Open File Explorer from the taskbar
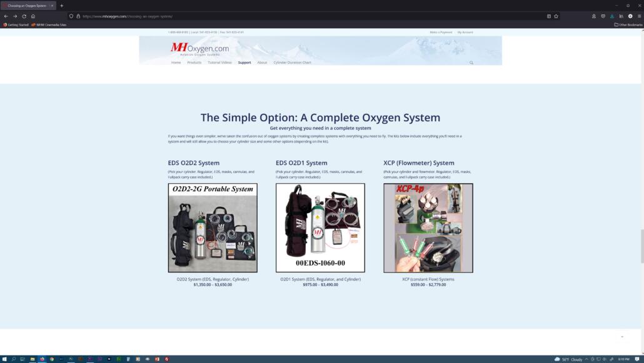The height and width of the screenshot is (363, 644). coord(33,359)
